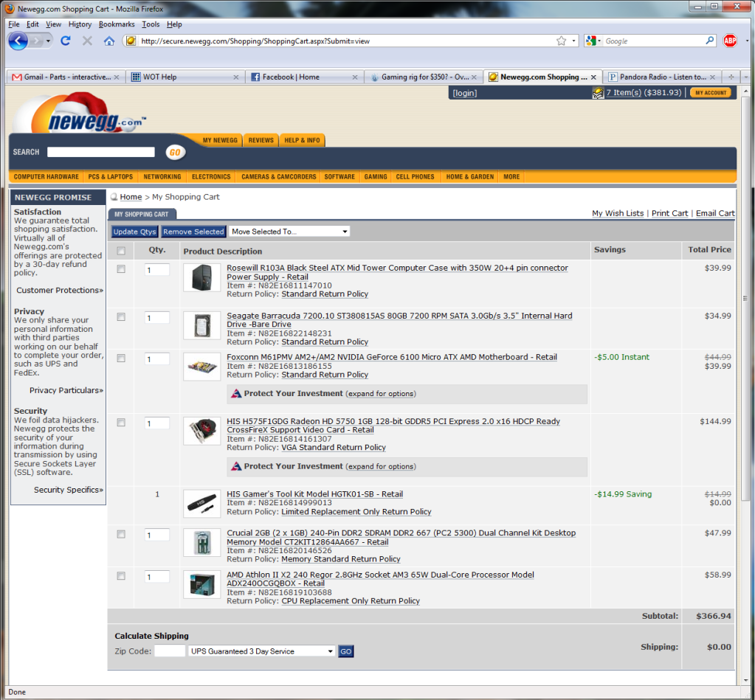Screen dimensions: 755x700
Task: Open the Google search engine selector icon
Action: pos(592,41)
